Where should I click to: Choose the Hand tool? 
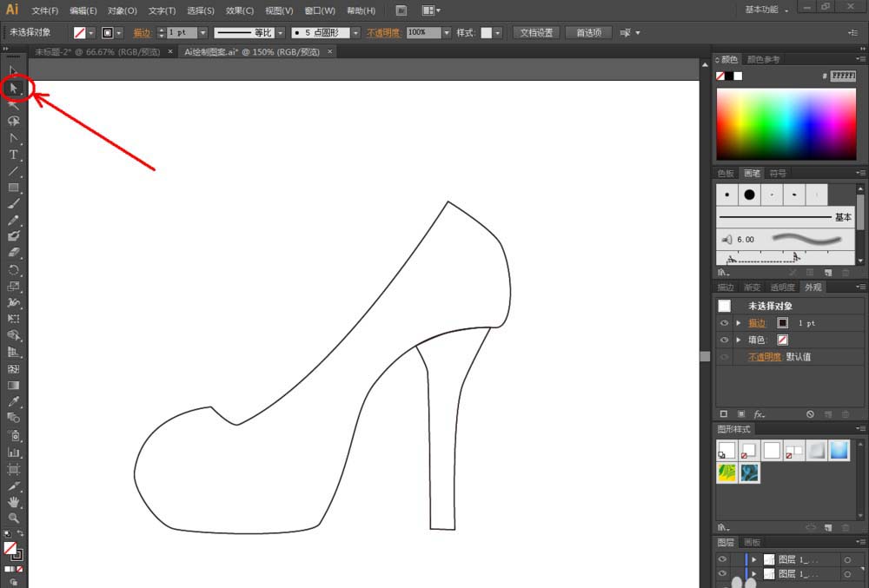pos(14,502)
